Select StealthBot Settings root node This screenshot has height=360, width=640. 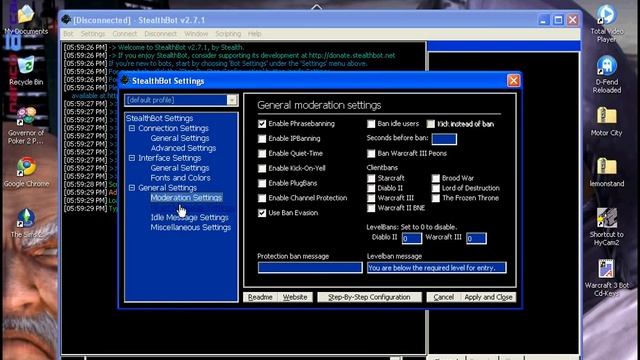click(160, 118)
